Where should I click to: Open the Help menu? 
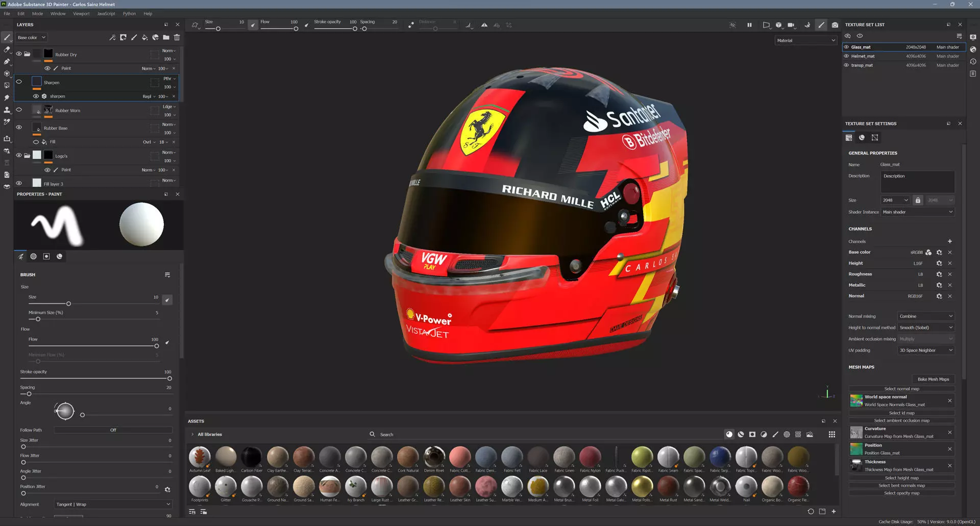(148, 14)
